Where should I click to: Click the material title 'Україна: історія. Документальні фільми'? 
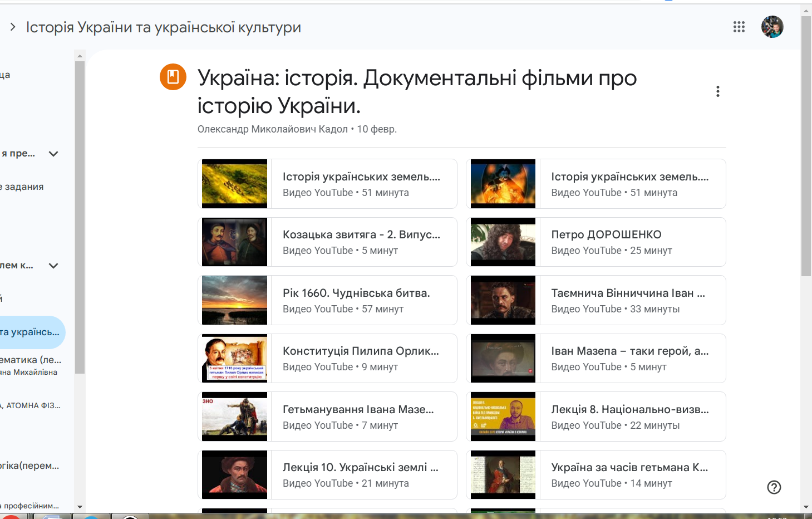417,91
